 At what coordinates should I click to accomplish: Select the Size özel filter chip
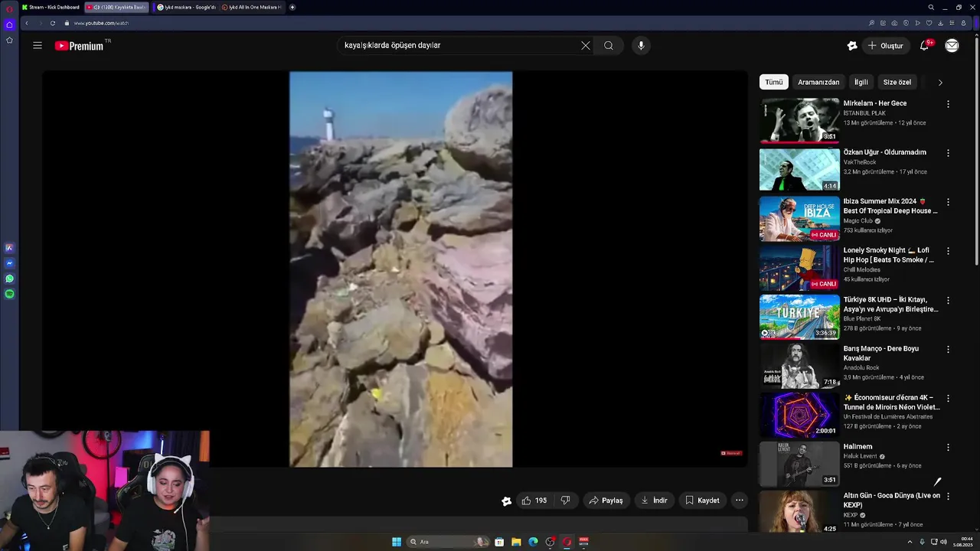[897, 82]
